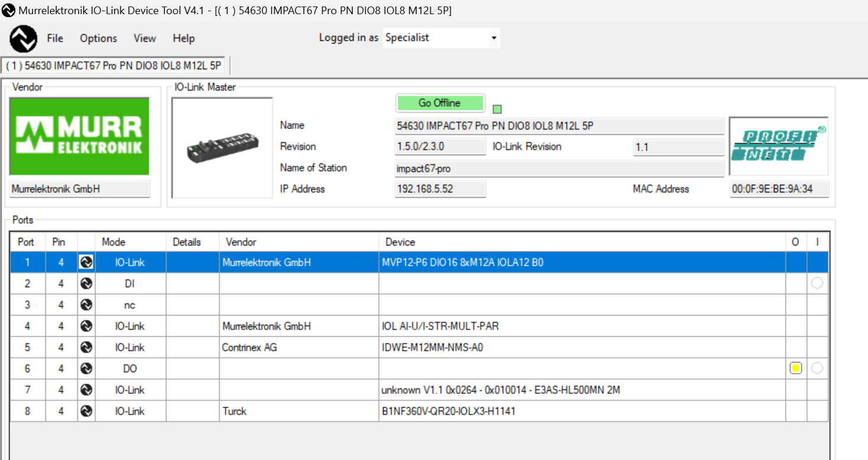Click the IO-Link Revision field 1.1
The height and width of the screenshot is (460, 868).
678,147
